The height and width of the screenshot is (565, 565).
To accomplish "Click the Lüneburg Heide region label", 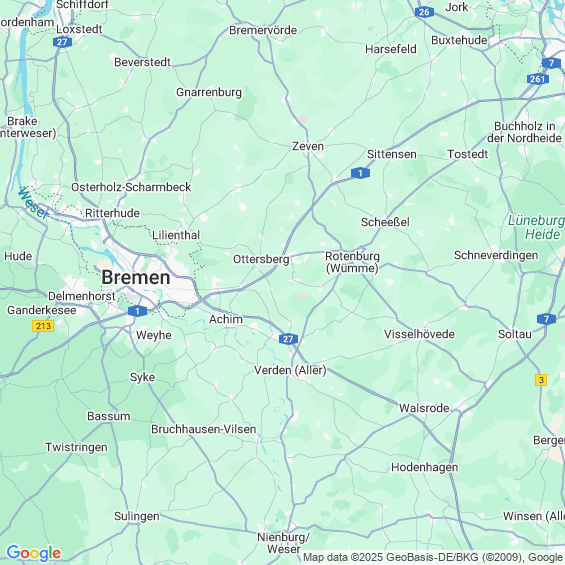I will (536, 227).
